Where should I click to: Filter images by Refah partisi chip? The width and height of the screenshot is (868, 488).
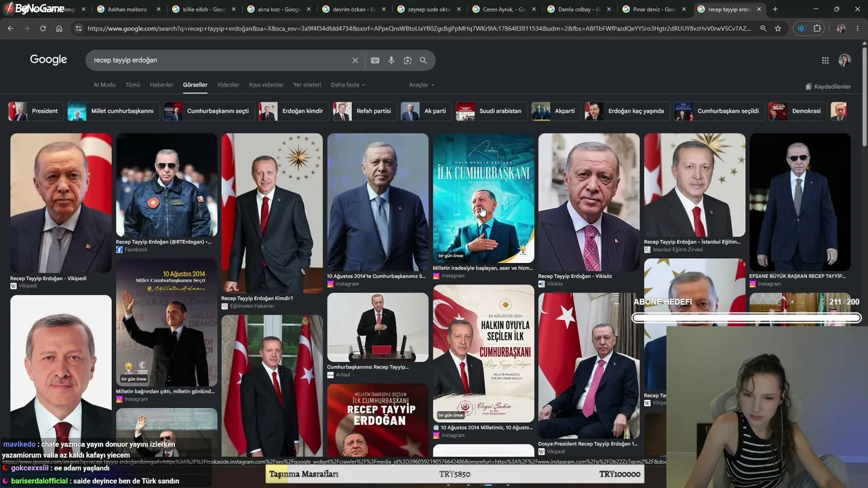[365, 111]
